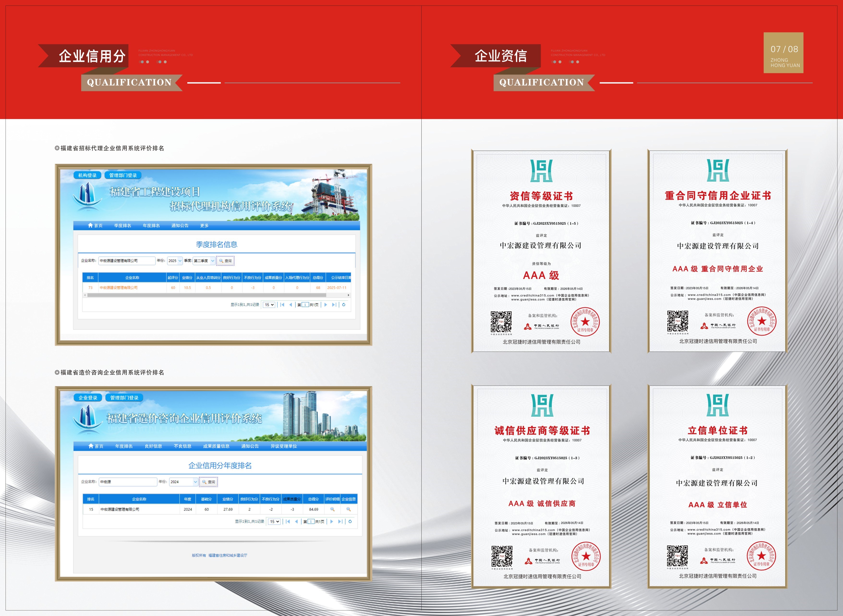The image size is (843, 616).
Task: Go to first page in 招标代理 system pager
Action: click(282, 305)
